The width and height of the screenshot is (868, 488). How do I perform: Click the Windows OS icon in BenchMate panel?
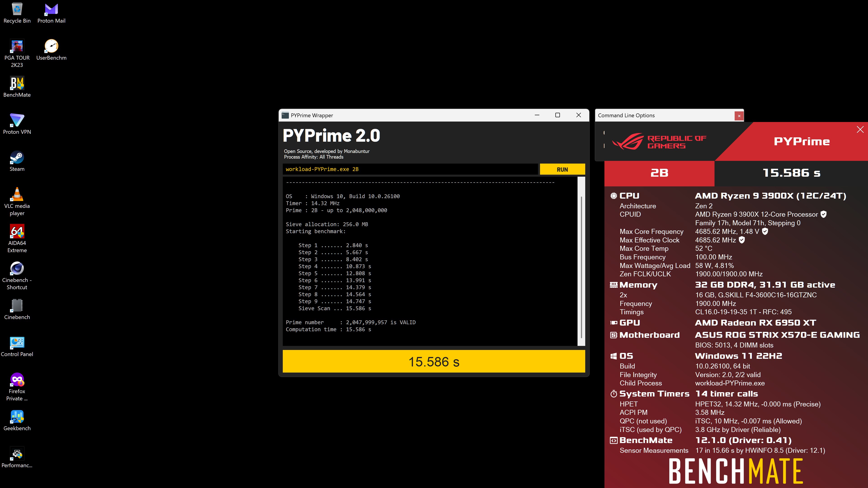tap(614, 356)
